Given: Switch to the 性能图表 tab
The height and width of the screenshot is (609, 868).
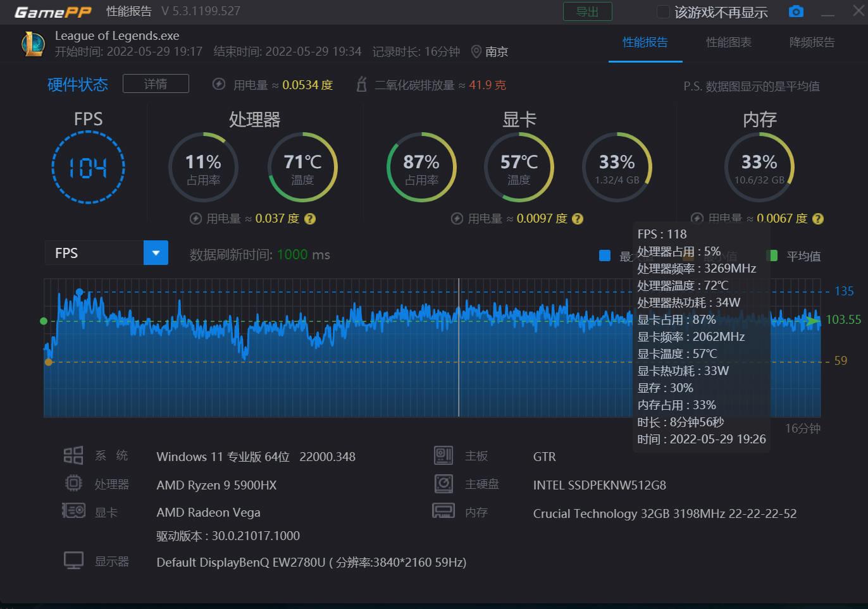Looking at the screenshot, I should pyautogui.click(x=729, y=42).
